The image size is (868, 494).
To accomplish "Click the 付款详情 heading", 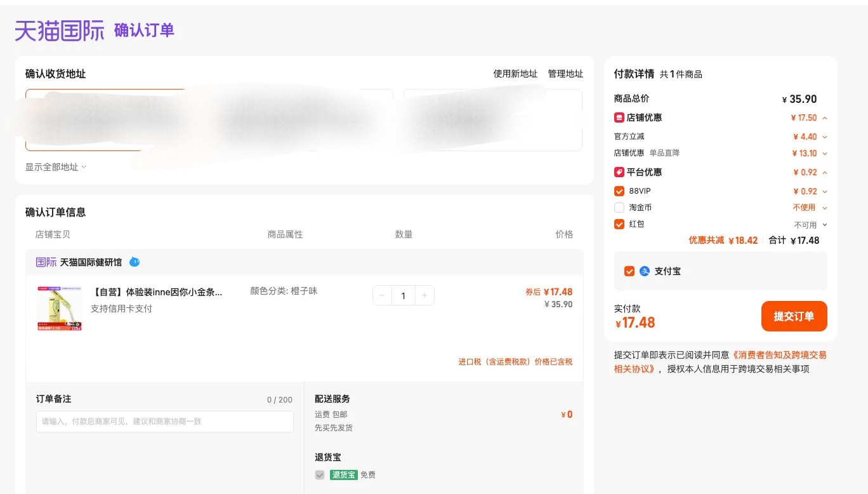I will 634,74.
